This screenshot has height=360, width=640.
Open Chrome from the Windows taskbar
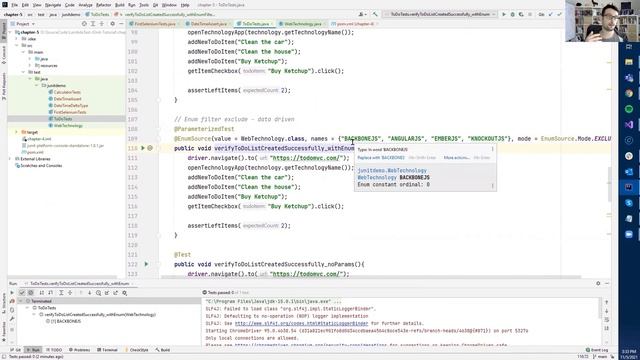click(629, 93)
